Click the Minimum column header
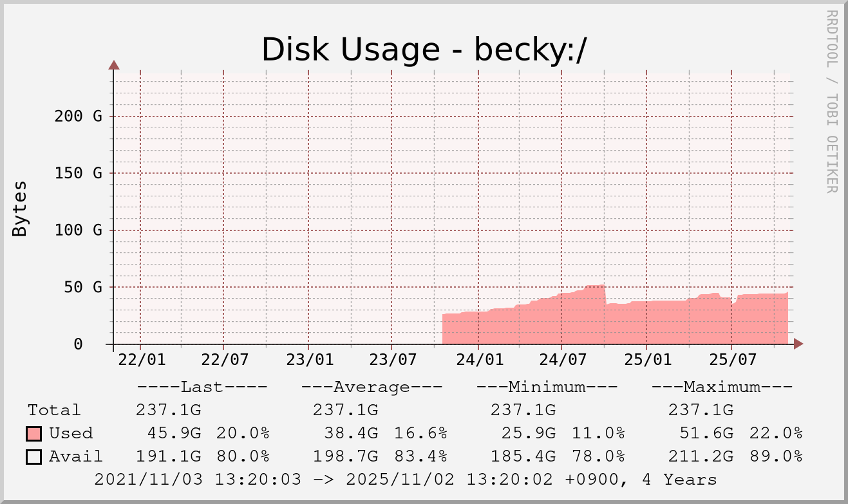Image resolution: width=848 pixels, height=504 pixels. click(x=547, y=387)
